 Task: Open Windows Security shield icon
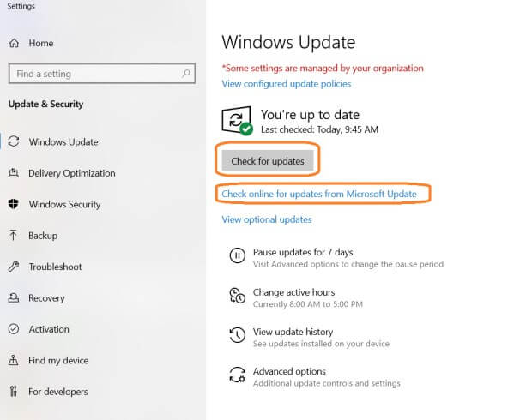tap(14, 204)
